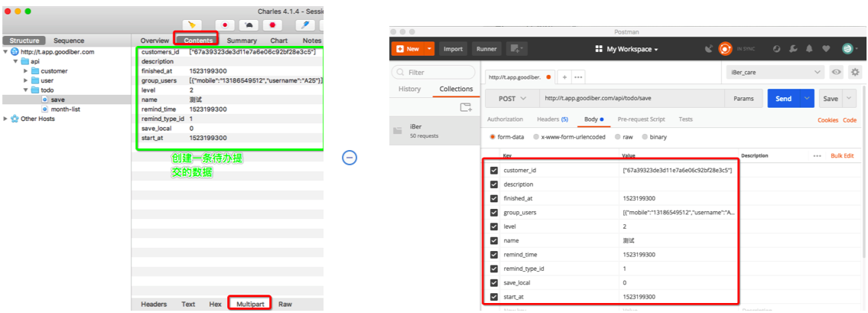Select the x-www-form-urlencoded radio option

click(x=536, y=137)
